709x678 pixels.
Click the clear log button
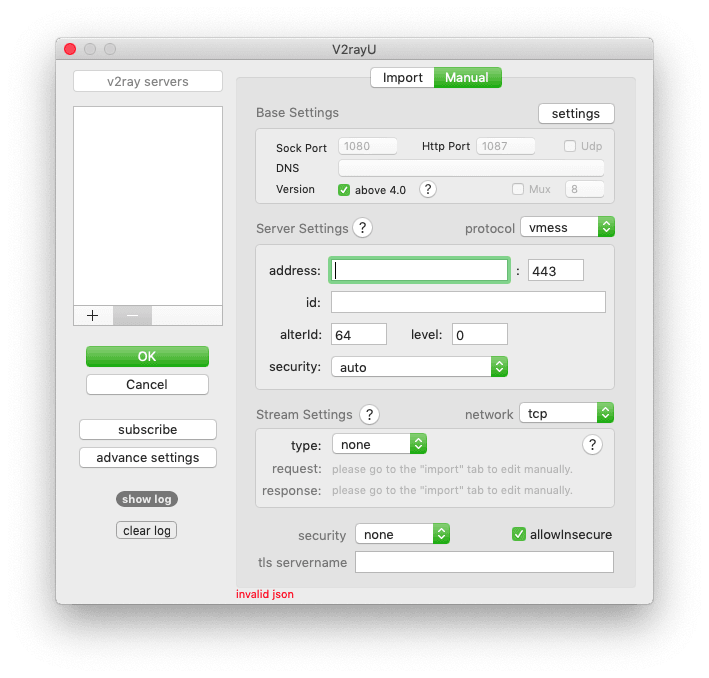click(147, 530)
